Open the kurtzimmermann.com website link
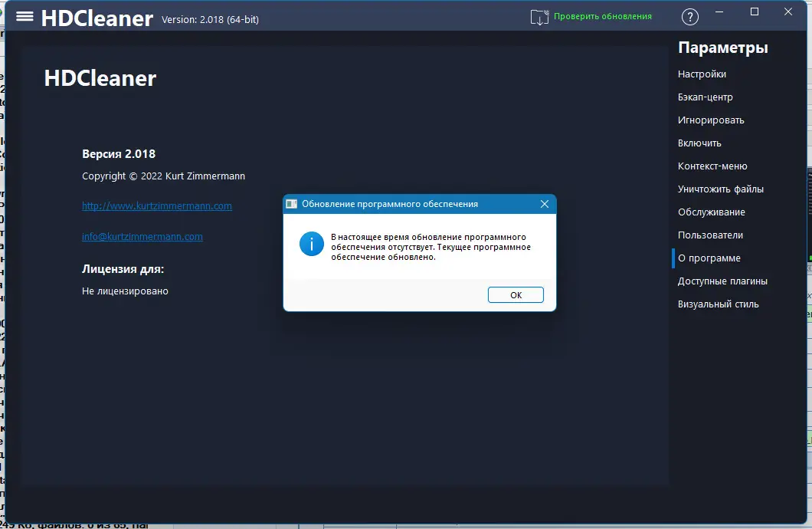The image size is (812, 529). tap(157, 205)
